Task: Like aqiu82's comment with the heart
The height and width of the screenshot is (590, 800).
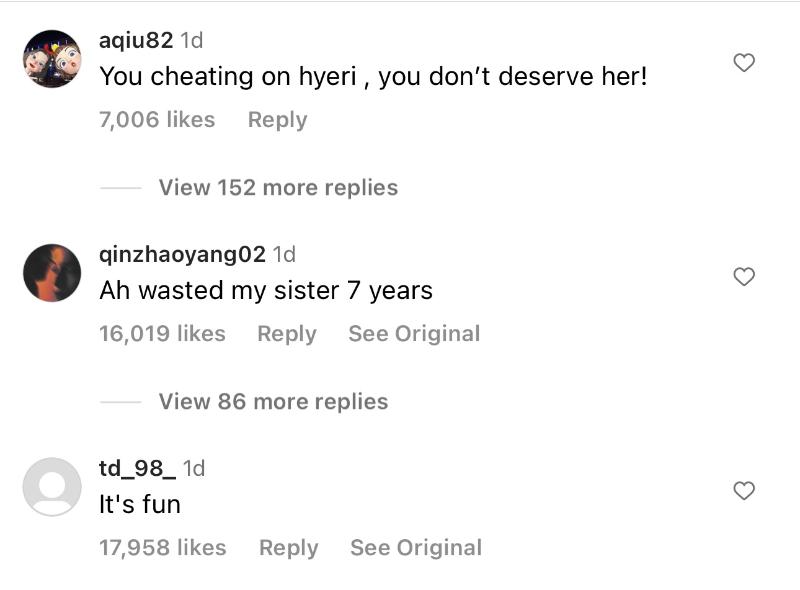Action: 744,63
